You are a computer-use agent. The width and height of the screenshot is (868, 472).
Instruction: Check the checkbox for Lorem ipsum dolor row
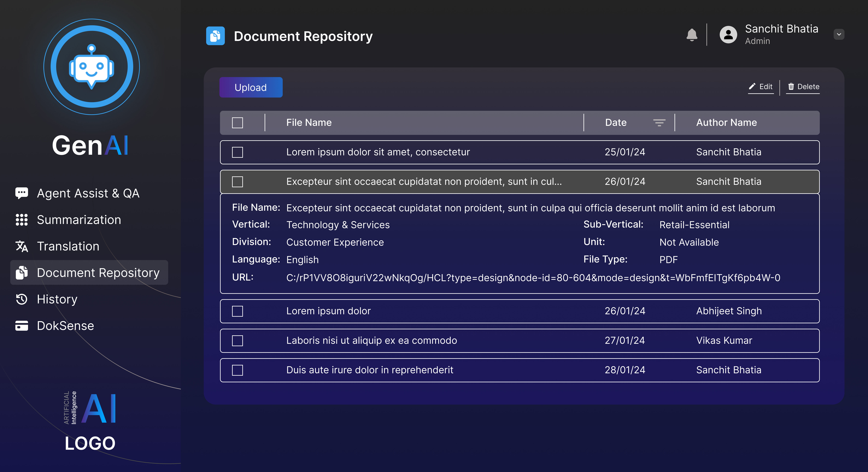coord(237,311)
